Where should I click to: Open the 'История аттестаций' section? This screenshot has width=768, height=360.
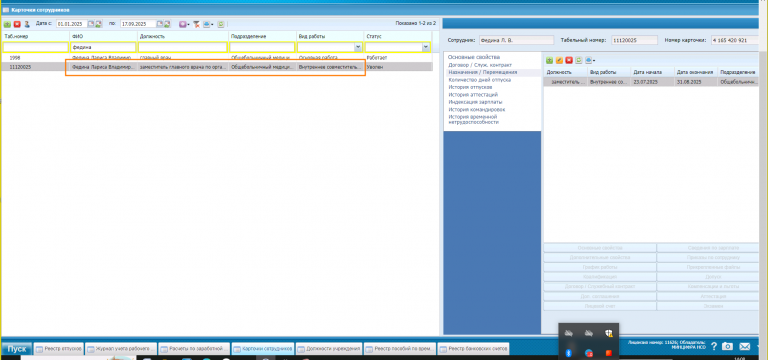pos(473,94)
